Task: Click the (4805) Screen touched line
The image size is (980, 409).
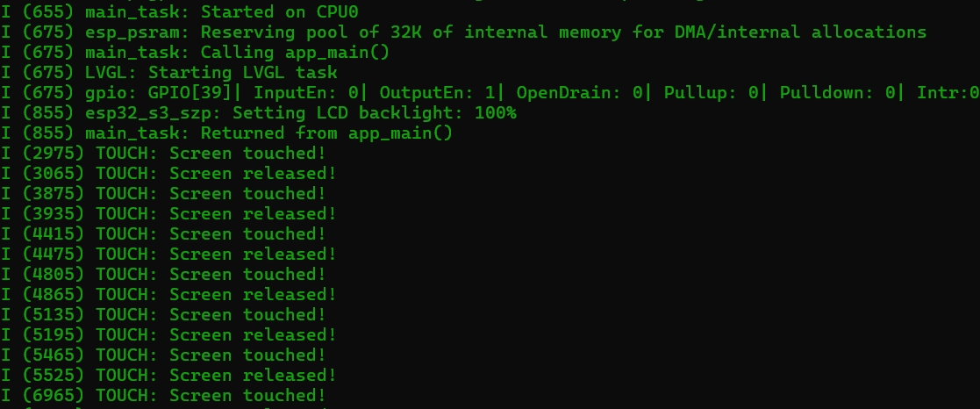Action: click(x=163, y=275)
